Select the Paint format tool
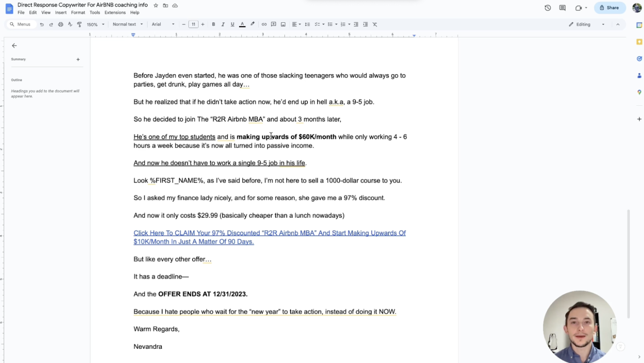The height and width of the screenshot is (363, 644). pos(79,24)
